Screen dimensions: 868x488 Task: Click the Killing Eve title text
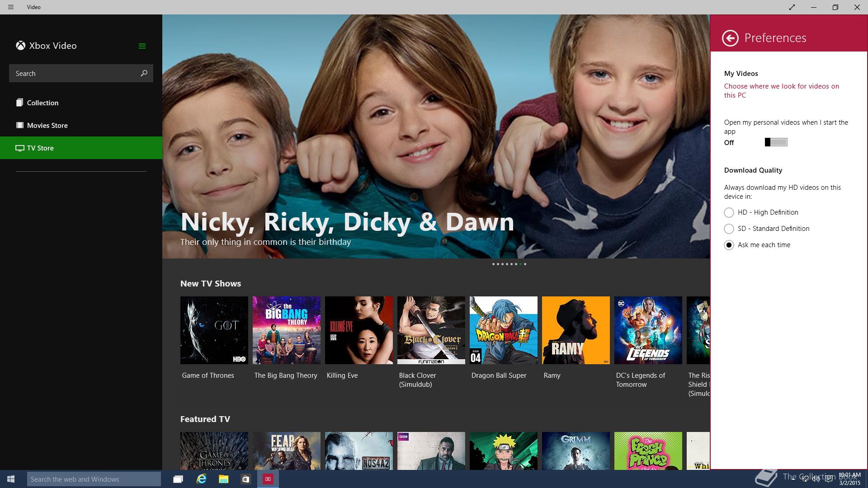tap(342, 375)
